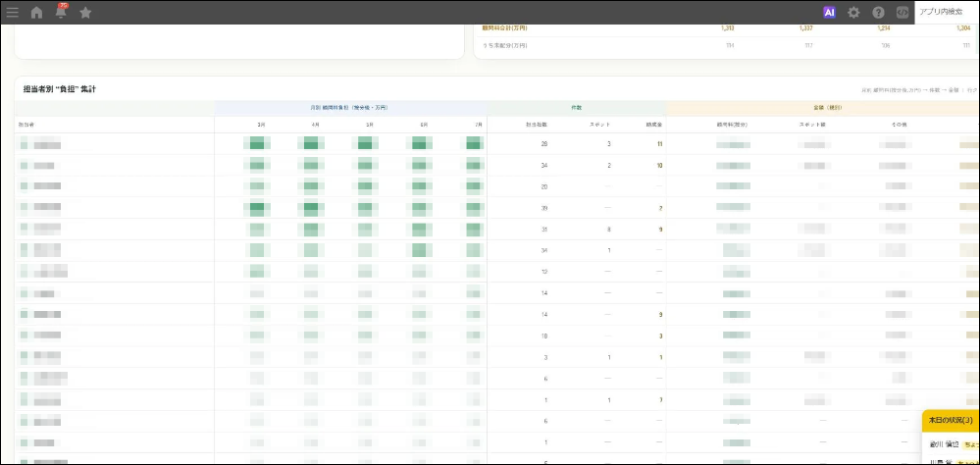Image resolution: width=980 pixels, height=465 pixels.
Task: Click the 4月 column header
Action: point(316,125)
